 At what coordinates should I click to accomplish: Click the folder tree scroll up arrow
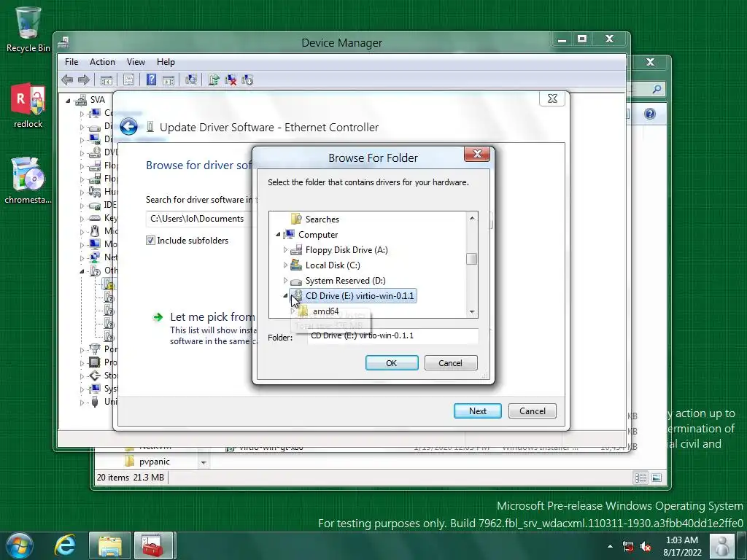click(x=472, y=218)
